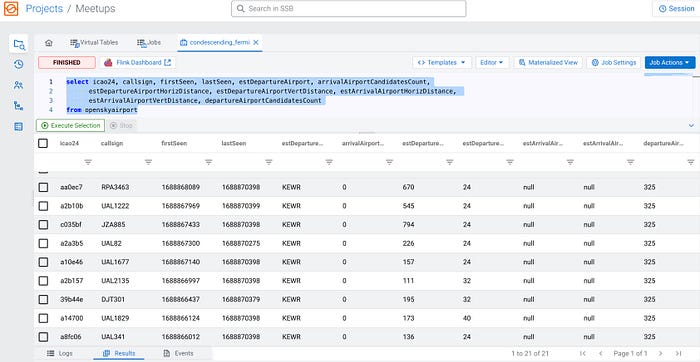Click the icao24 cell 39b44e
This screenshot has height=362, width=700.
(71, 300)
